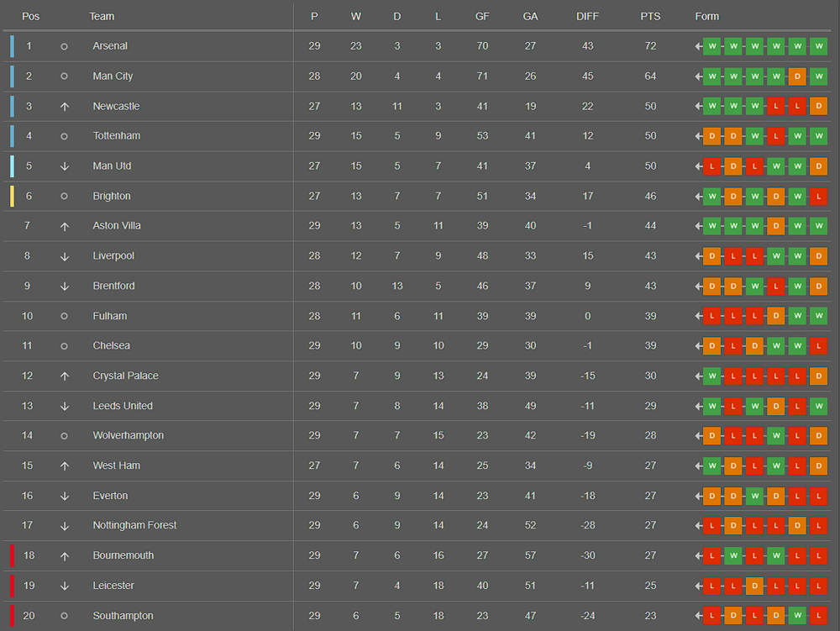The height and width of the screenshot is (631, 840).
Task: Open the Tottenham team link
Action: pyautogui.click(x=117, y=136)
